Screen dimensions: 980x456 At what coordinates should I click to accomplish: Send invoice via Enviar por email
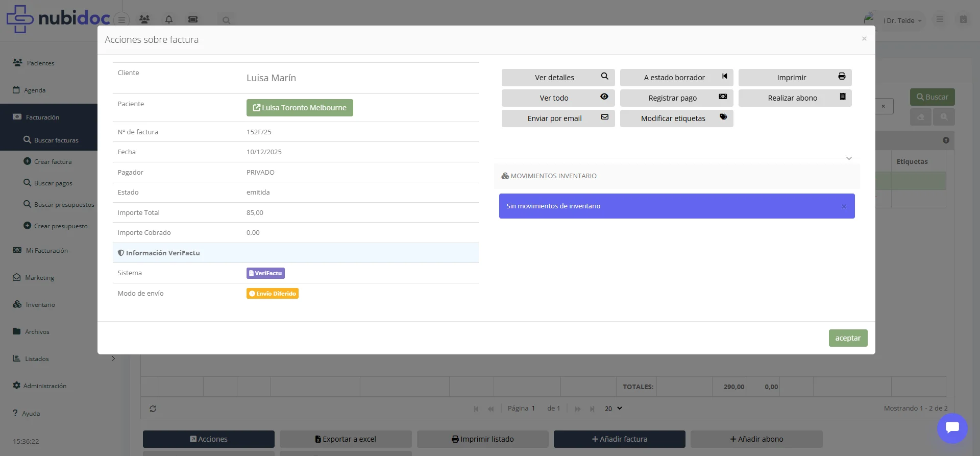[558, 118]
